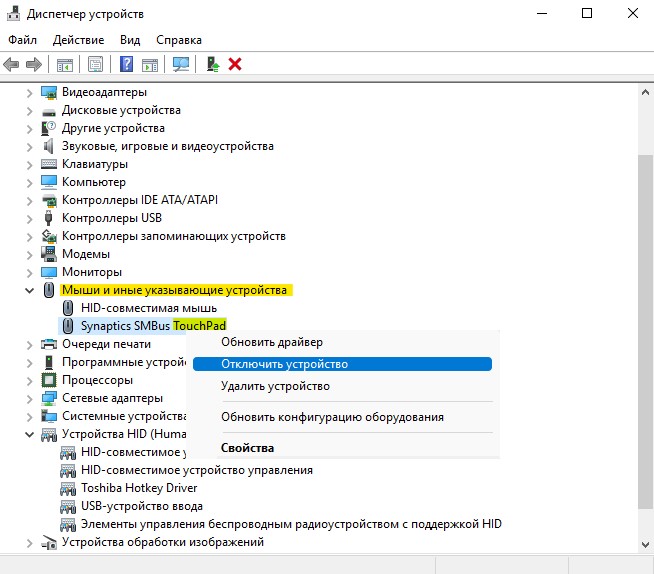Expand the Дисковые устройства node
Screen dimensions: 654x574
pyautogui.click(x=29, y=111)
